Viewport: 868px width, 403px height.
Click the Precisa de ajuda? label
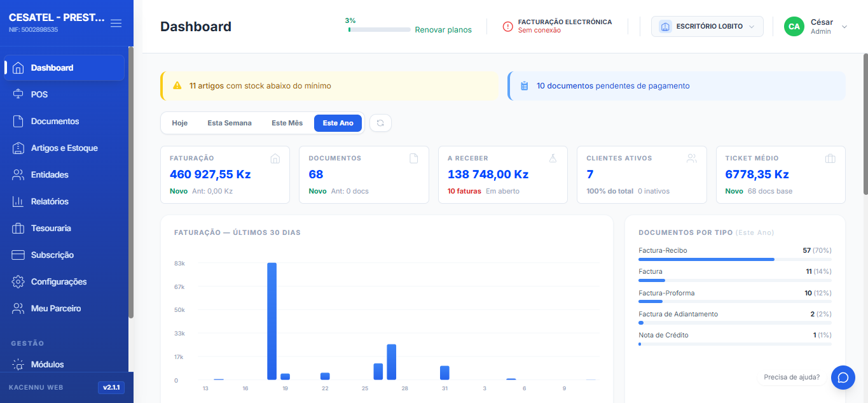tap(792, 377)
